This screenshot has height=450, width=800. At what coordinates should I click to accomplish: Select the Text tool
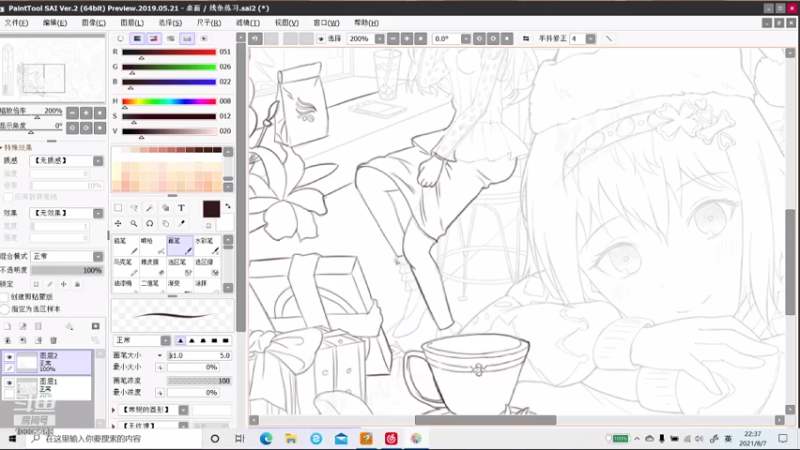tap(181, 208)
